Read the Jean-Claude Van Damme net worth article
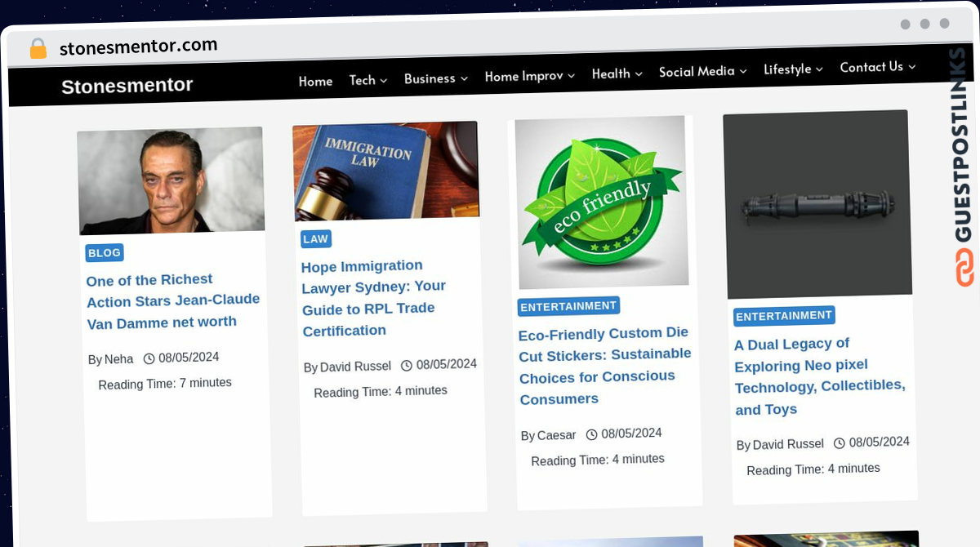 pos(173,301)
